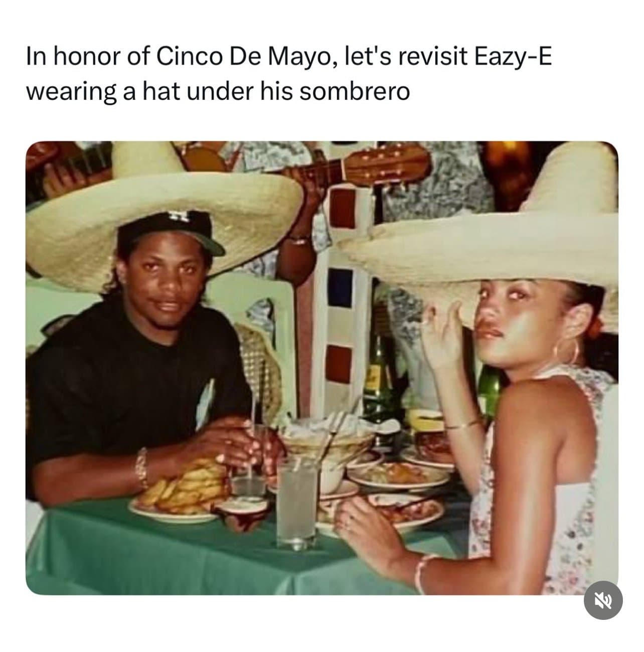Unmute the video with the speaker icon
This screenshot has height=652, width=644.
click(x=604, y=600)
